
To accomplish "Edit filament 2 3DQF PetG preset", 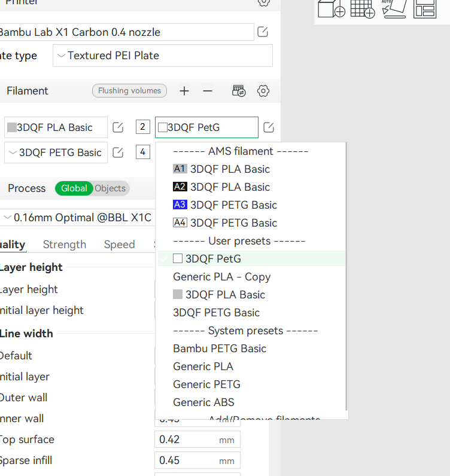I will click(x=269, y=127).
